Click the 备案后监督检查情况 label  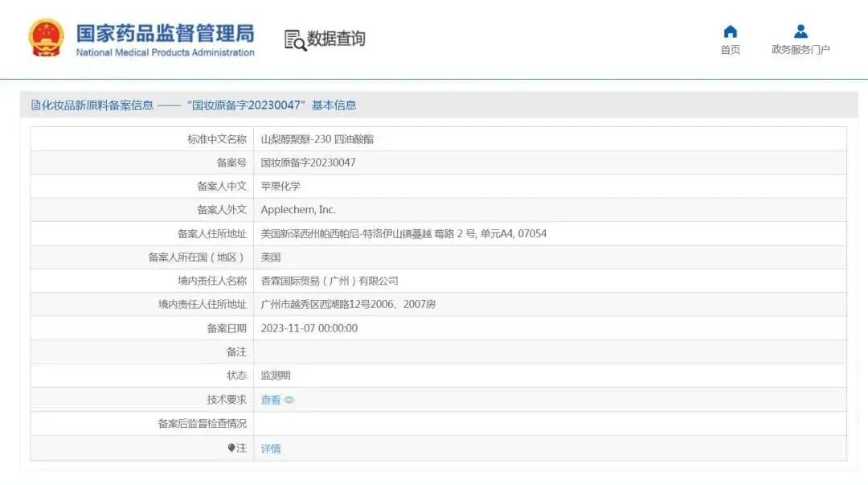point(202,424)
